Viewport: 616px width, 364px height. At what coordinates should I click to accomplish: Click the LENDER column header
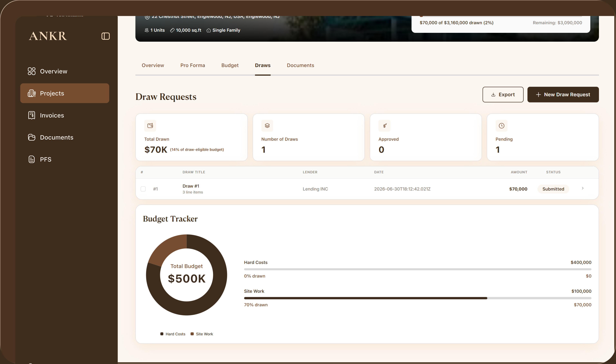click(310, 172)
